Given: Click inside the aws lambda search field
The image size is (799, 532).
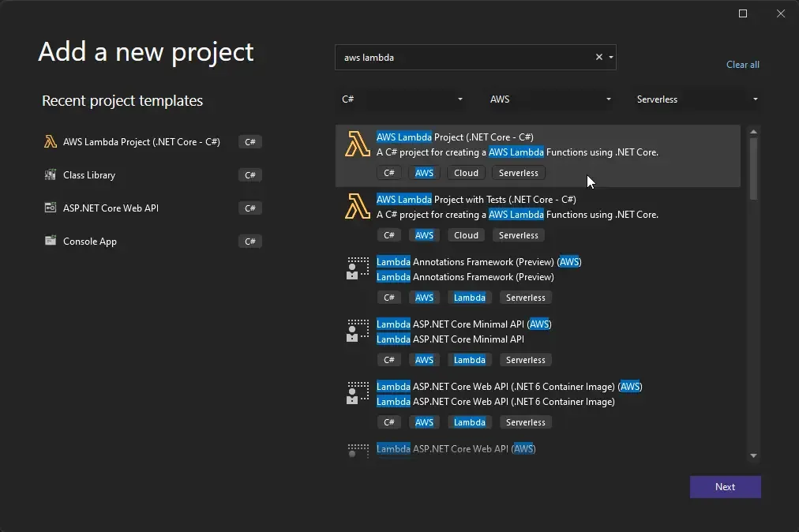Looking at the screenshot, I should (466, 57).
